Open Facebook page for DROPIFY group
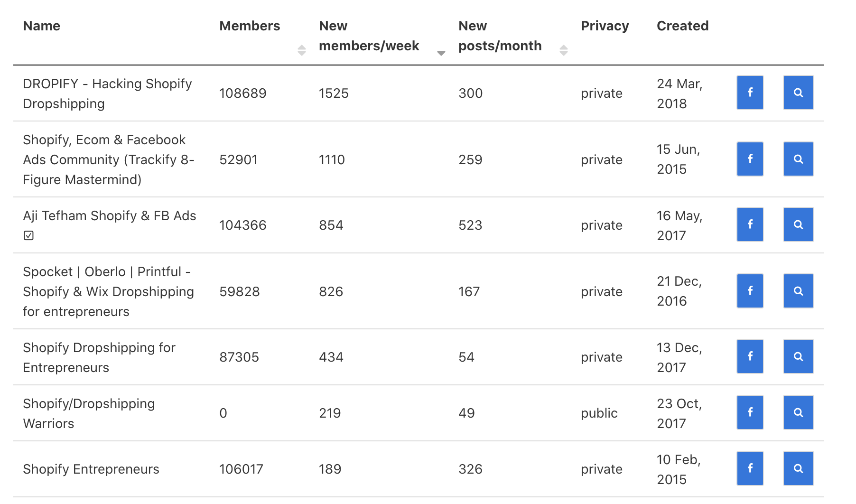Image resolution: width=856 pixels, height=504 pixels. point(750,93)
